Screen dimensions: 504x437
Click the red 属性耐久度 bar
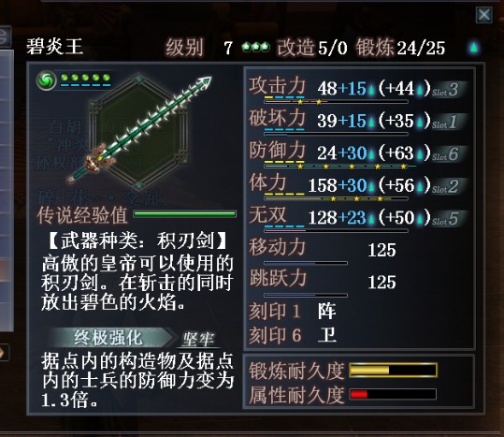click(393, 394)
